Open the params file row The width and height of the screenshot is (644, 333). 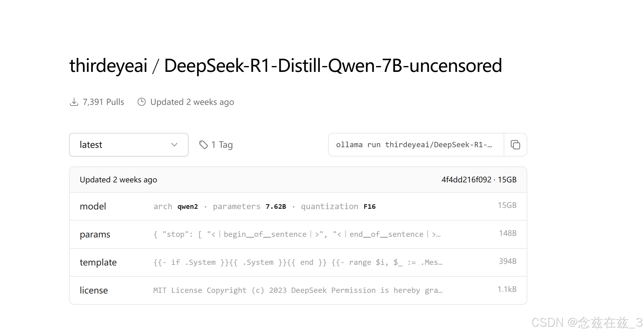pyautogui.click(x=298, y=234)
